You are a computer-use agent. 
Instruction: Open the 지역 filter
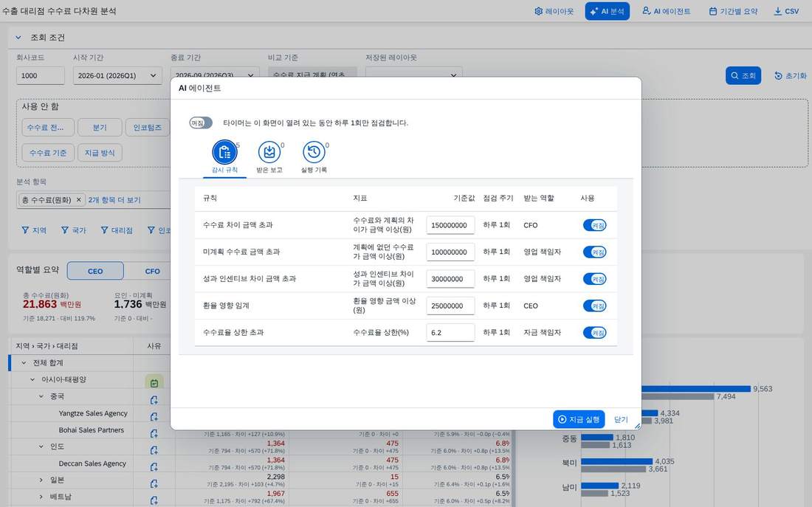(x=34, y=230)
